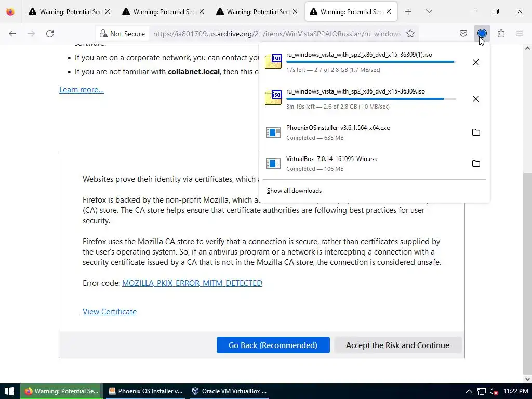Viewport: 532px width, 399px height.
Task: Click the iso file icon for 36309(1).iso
Action: pos(273,61)
